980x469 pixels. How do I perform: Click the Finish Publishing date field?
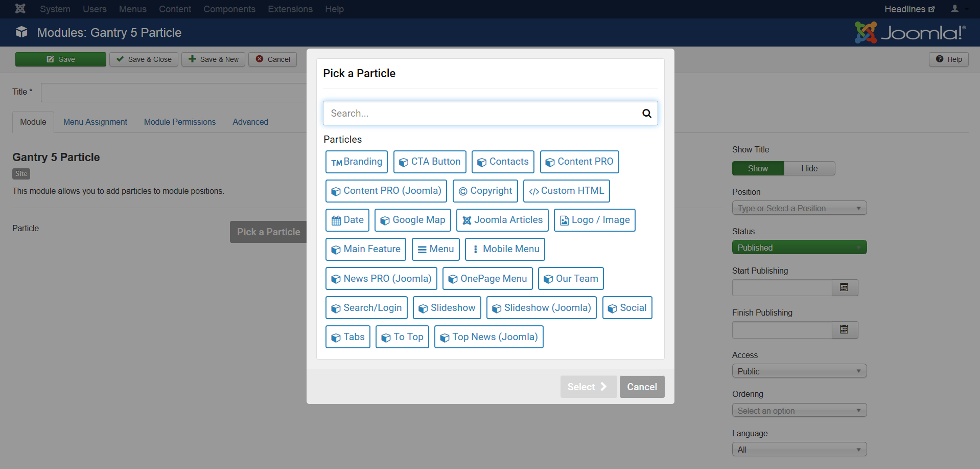tap(782, 330)
